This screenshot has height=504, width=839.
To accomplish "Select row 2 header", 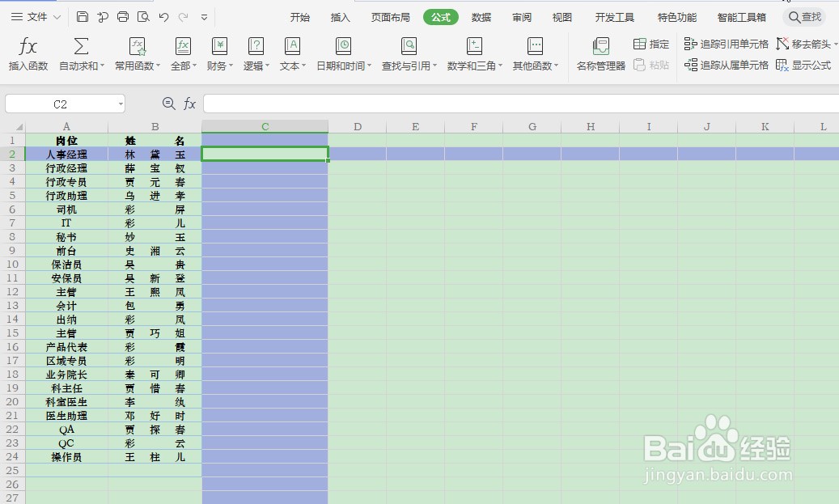I will point(12,154).
